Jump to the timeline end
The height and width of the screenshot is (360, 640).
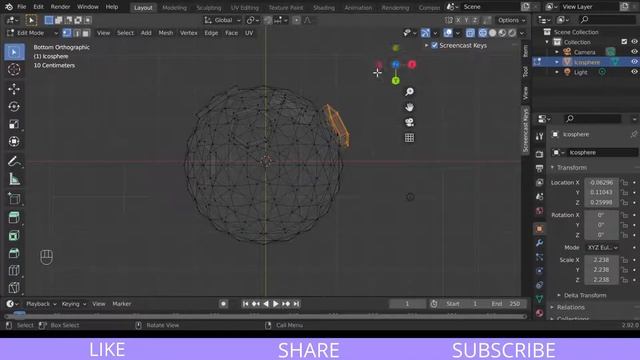click(296, 304)
